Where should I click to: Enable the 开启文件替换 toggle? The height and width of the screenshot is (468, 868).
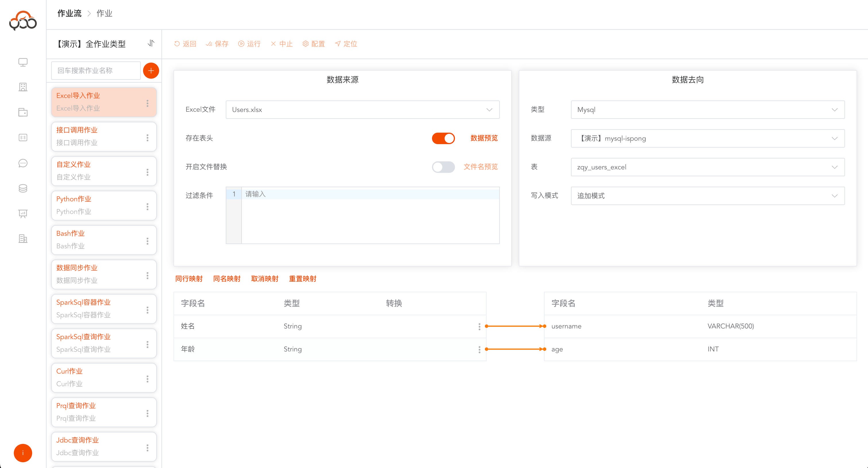[443, 167]
